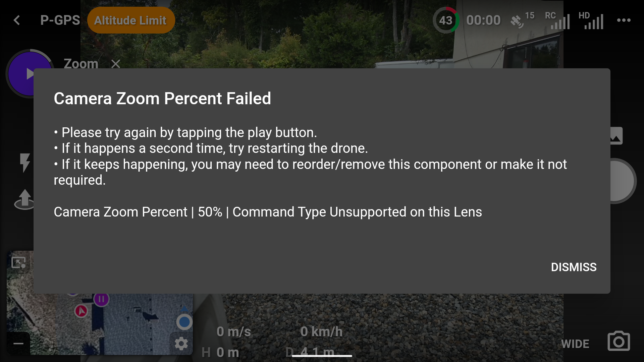Screen dimensions: 644x362
Task: Open the media gallery icon
Action: pyautogui.click(x=616, y=136)
